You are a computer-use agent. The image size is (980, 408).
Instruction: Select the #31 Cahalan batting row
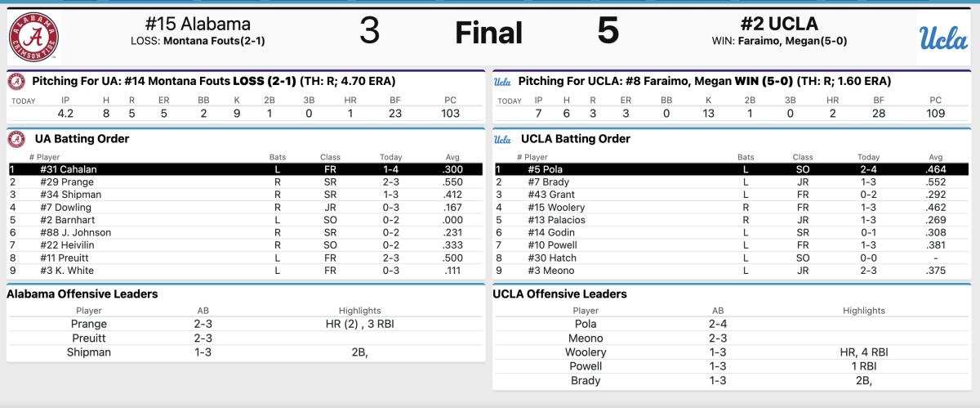245,169
